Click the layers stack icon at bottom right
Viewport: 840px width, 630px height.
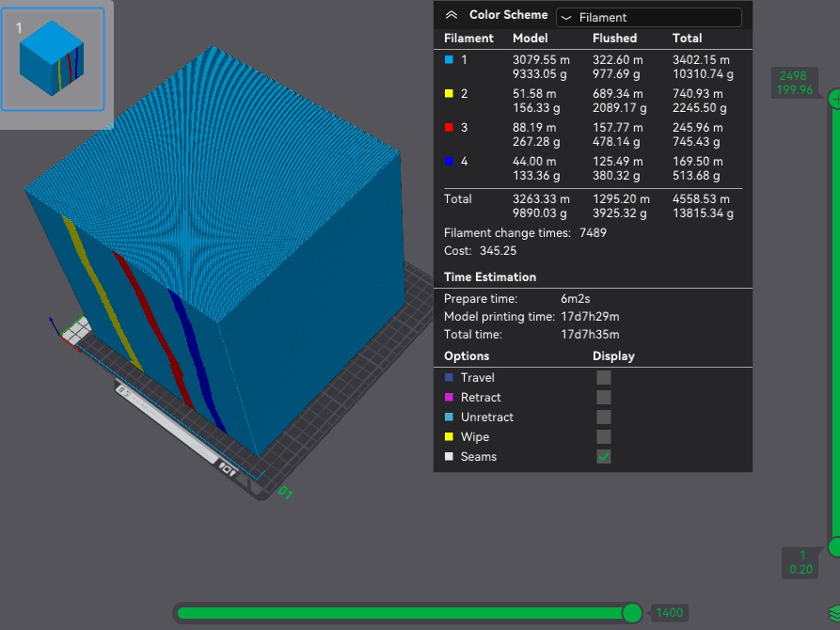coord(834,613)
